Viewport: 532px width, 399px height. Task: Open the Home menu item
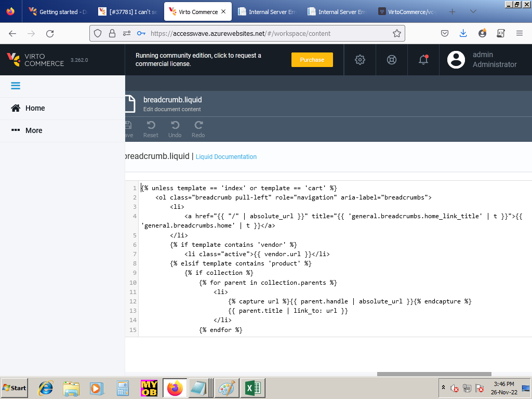pyautogui.click(x=34, y=108)
